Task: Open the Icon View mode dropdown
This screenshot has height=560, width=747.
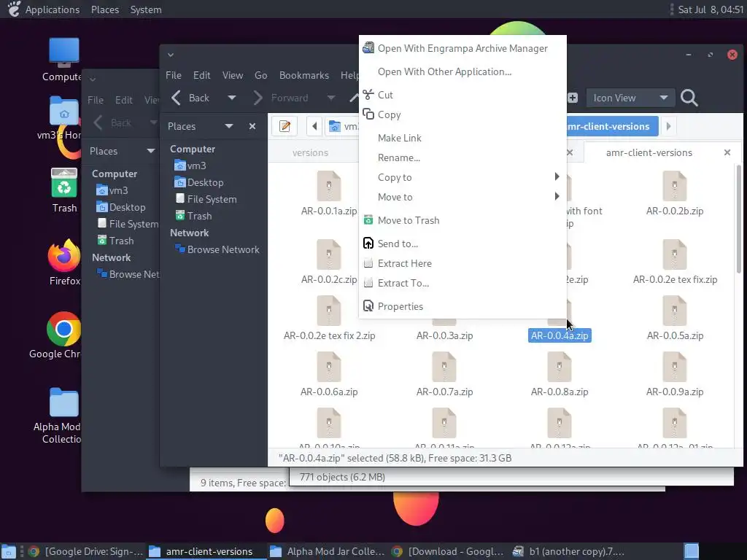Action: click(x=630, y=98)
